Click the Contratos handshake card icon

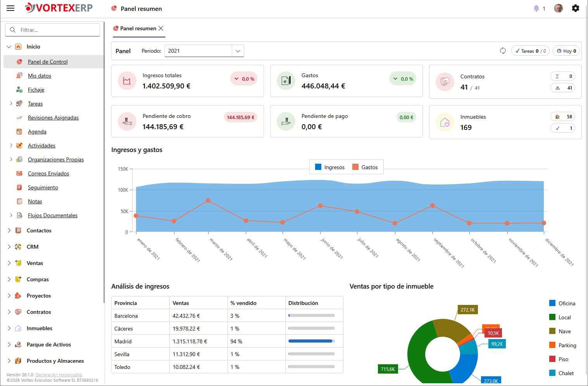pyautogui.click(x=445, y=82)
